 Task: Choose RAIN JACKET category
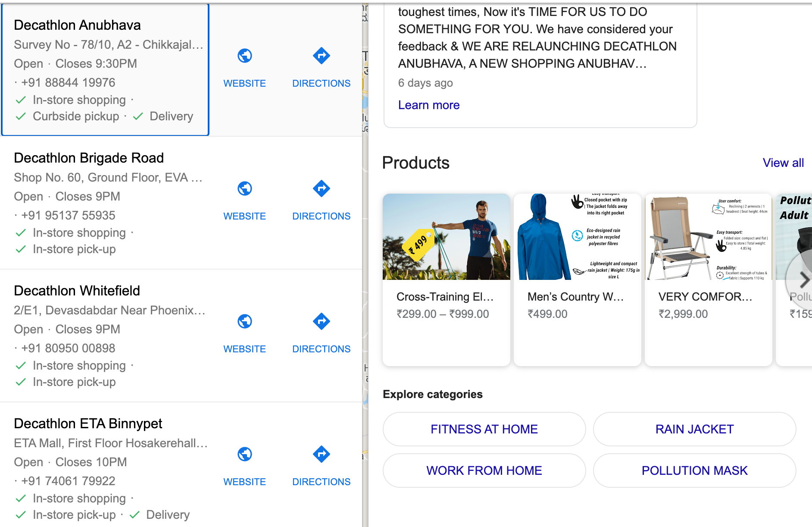[694, 429]
